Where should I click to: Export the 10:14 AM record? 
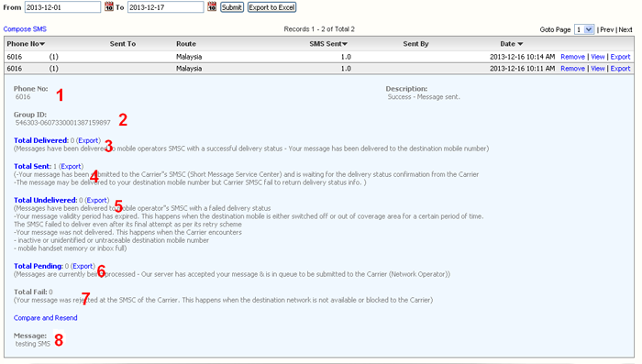[x=620, y=57]
